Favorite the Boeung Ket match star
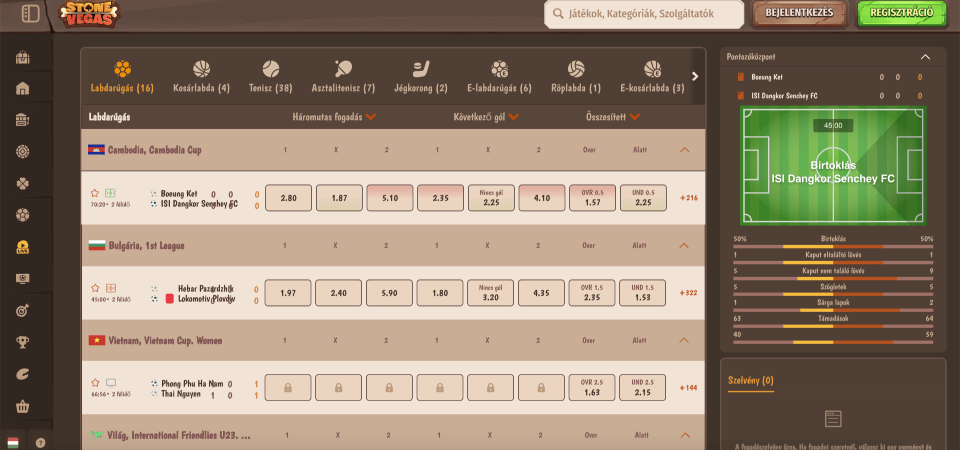 coord(95,192)
